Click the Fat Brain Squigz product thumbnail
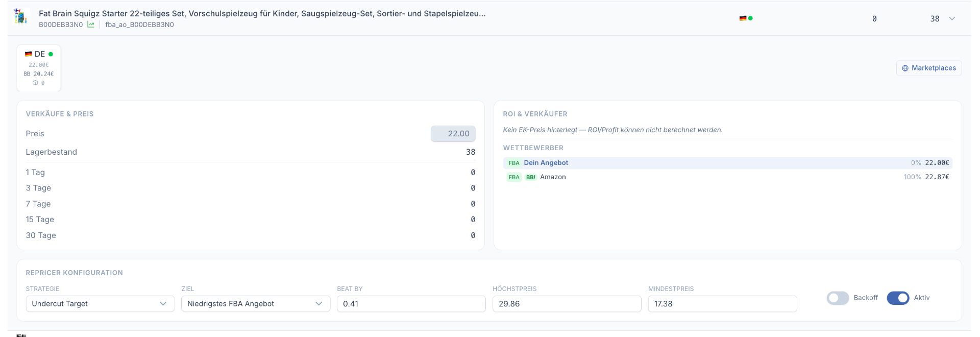This screenshot has height=337, width=980. tap(20, 17)
